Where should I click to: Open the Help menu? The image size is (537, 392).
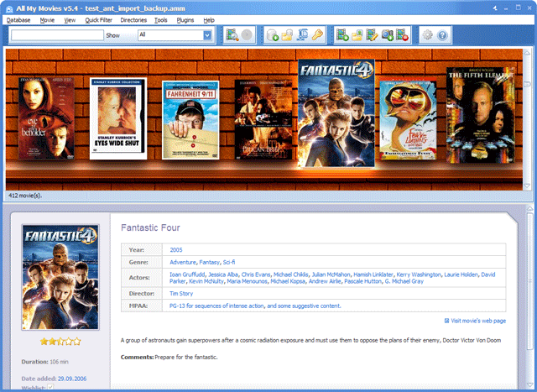(209, 20)
